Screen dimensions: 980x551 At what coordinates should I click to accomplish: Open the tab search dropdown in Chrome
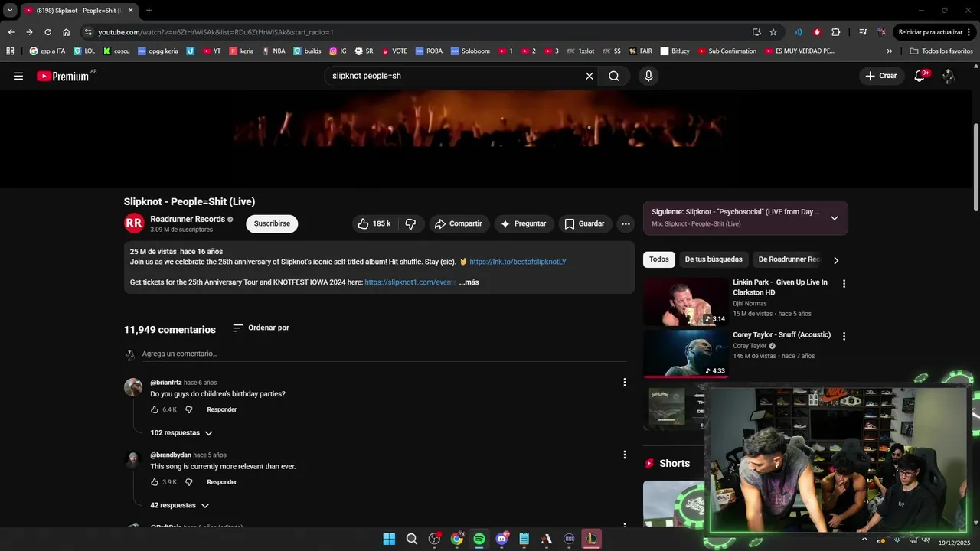point(10,11)
